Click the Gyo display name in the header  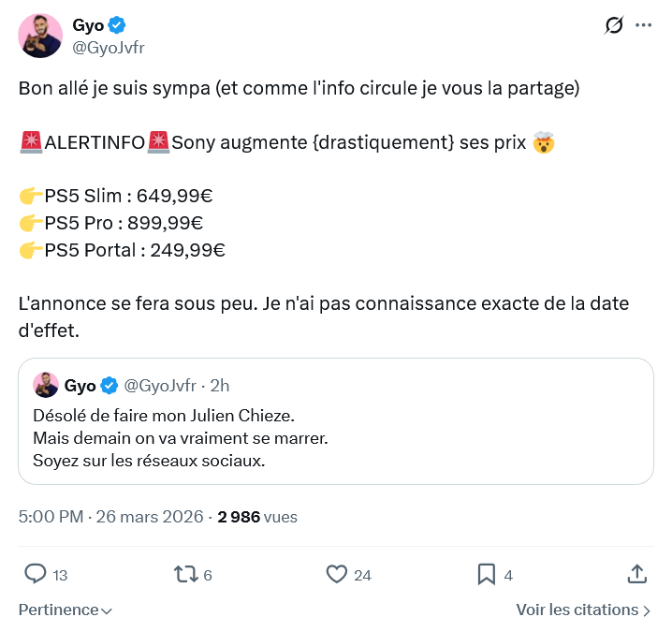(87, 24)
